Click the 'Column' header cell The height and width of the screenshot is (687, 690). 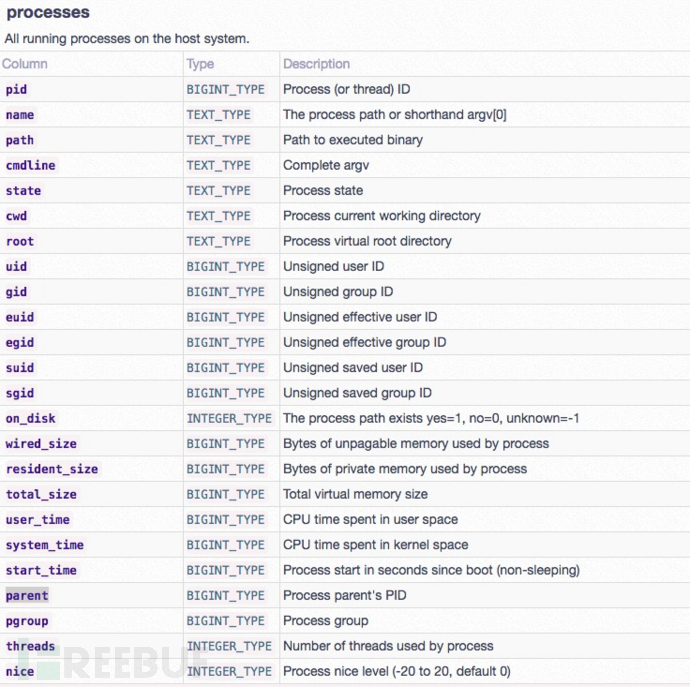point(25,64)
